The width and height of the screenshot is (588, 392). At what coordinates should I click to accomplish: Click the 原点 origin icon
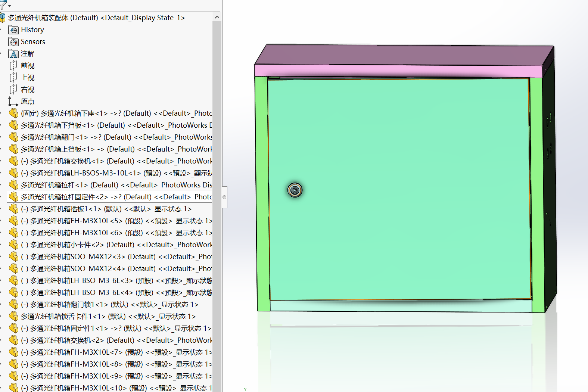[13, 102]
